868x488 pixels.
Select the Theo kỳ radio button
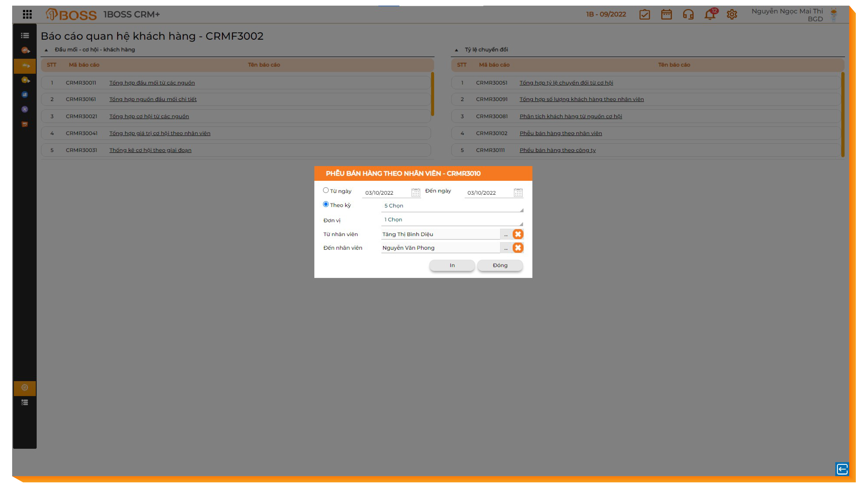coord(325,204)
